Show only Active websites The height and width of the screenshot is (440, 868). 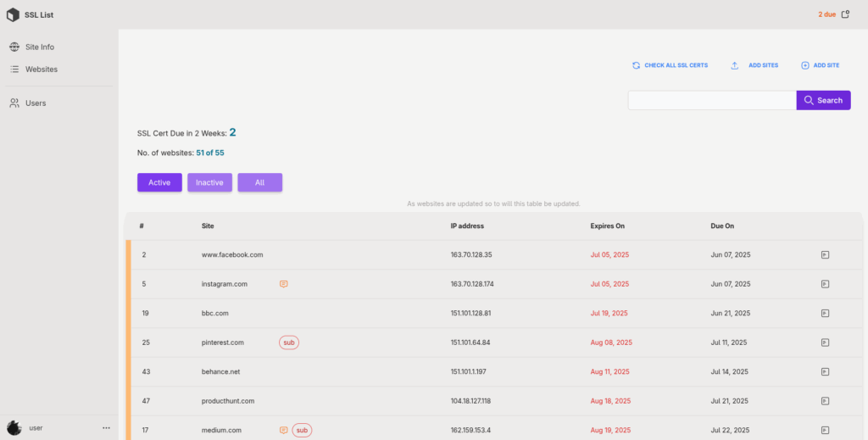[x=159, y=182]
